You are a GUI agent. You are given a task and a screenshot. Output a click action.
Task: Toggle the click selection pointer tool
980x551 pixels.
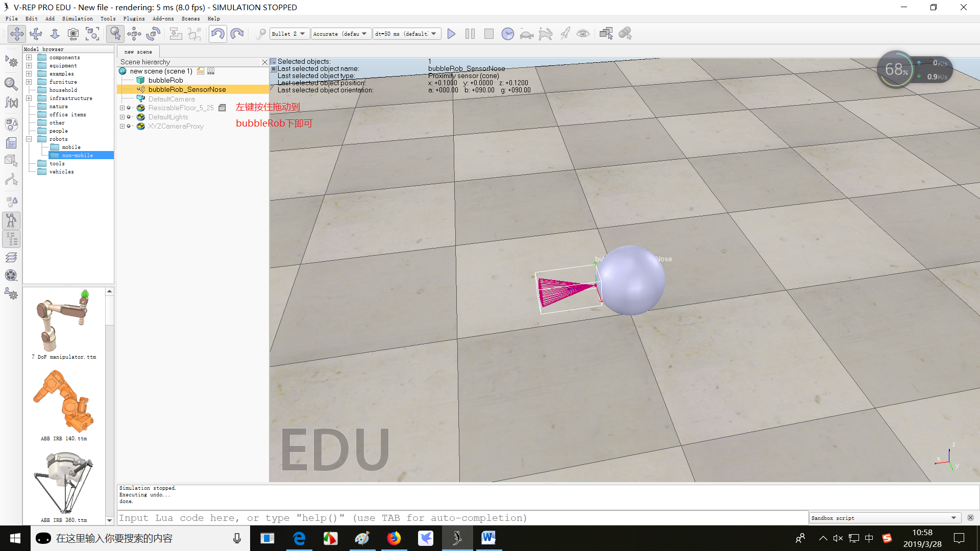pyautogui.click(x=115, y=34)
